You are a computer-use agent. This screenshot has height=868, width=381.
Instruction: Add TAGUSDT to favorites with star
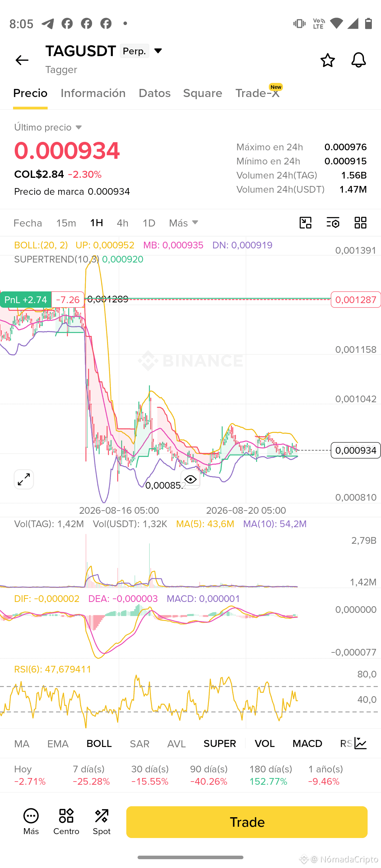(x=327, y=60)
